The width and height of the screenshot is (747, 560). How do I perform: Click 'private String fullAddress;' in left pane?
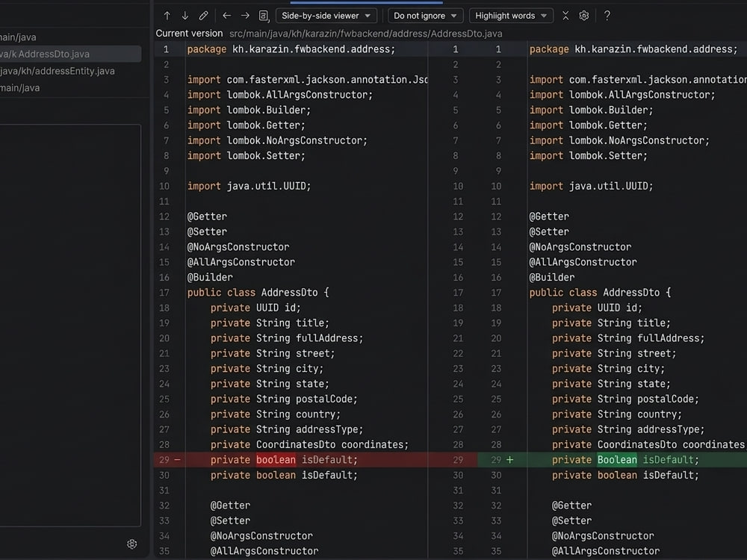(287, 338)
